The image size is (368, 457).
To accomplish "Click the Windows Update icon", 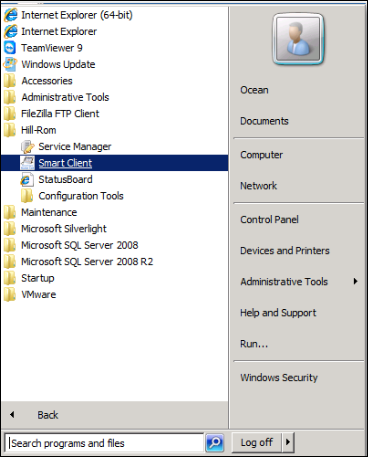I will 10,64.
